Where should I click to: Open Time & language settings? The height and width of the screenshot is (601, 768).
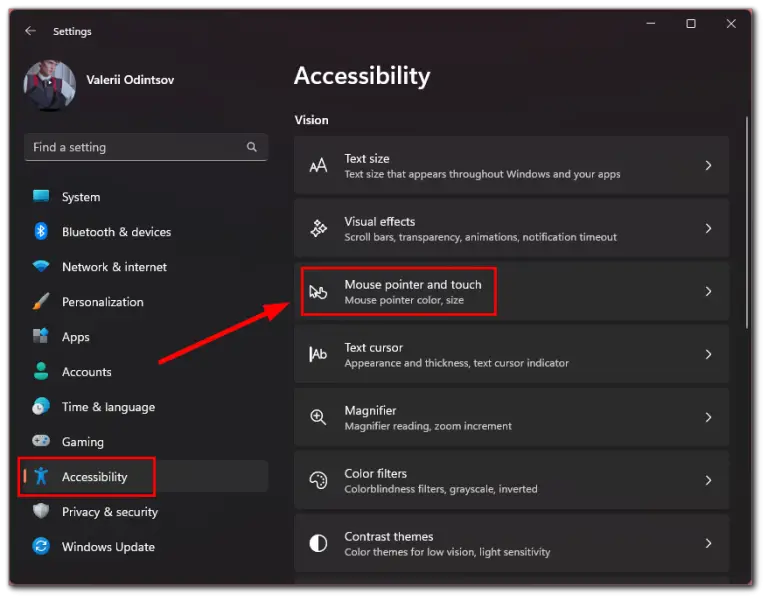click(x=145, y=407)
